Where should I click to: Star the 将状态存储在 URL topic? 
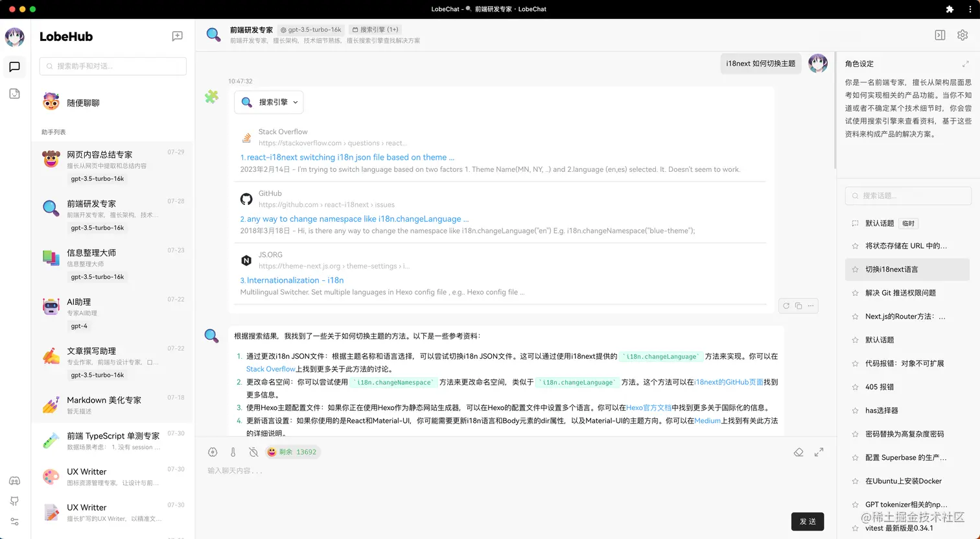point(855,246)
